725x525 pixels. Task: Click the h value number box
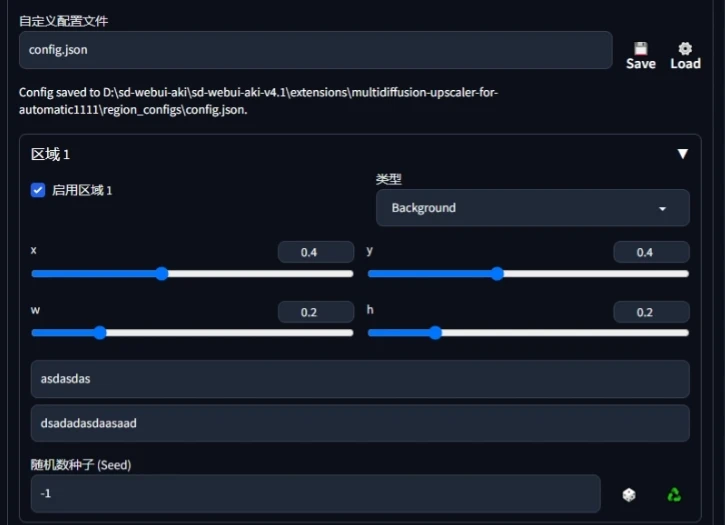[x=651, y=312]
